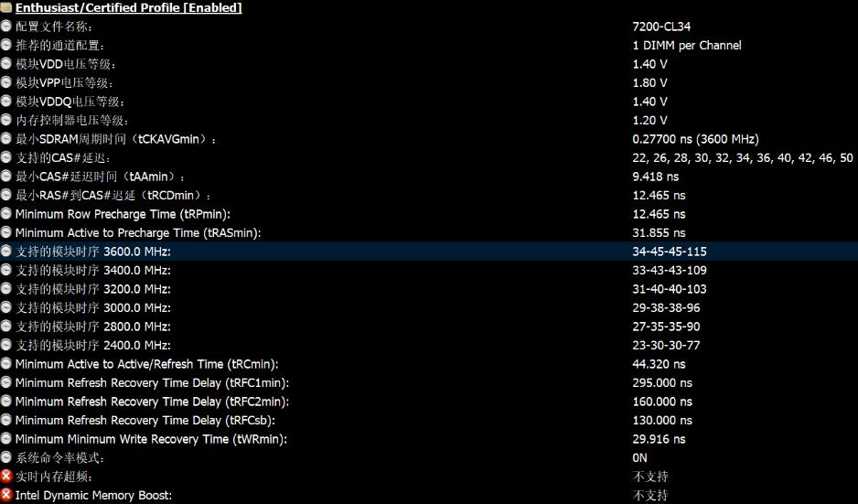Click the 0.27700 ns (3600 MHz) value
Image resolution: width=858 pixels, height=504 pixels.
tap(695, 139)
